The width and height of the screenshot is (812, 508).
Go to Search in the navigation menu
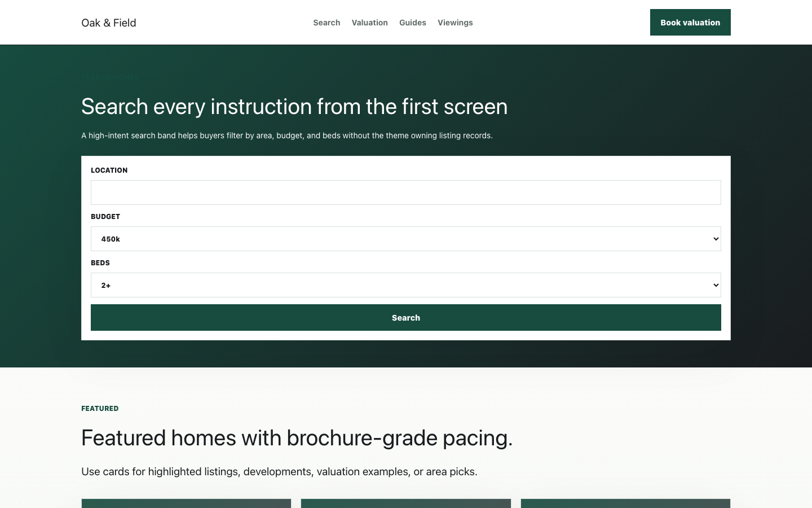326,23
